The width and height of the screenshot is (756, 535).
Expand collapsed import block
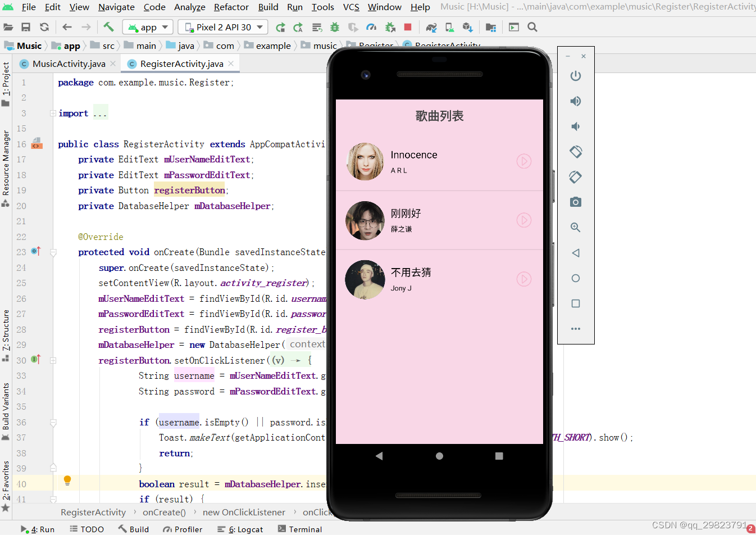click(x=53, y=113)
